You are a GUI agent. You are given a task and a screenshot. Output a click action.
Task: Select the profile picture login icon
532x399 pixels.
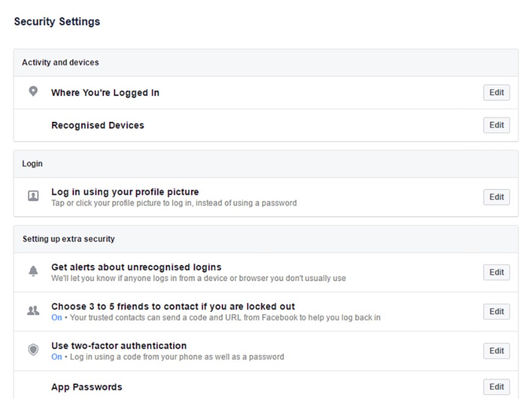coord(33,194)
